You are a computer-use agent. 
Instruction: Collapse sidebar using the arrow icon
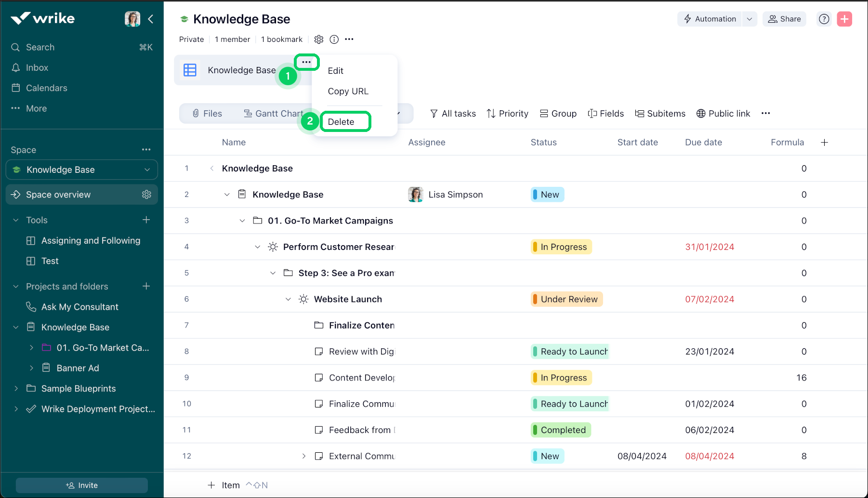click(151, 19)
